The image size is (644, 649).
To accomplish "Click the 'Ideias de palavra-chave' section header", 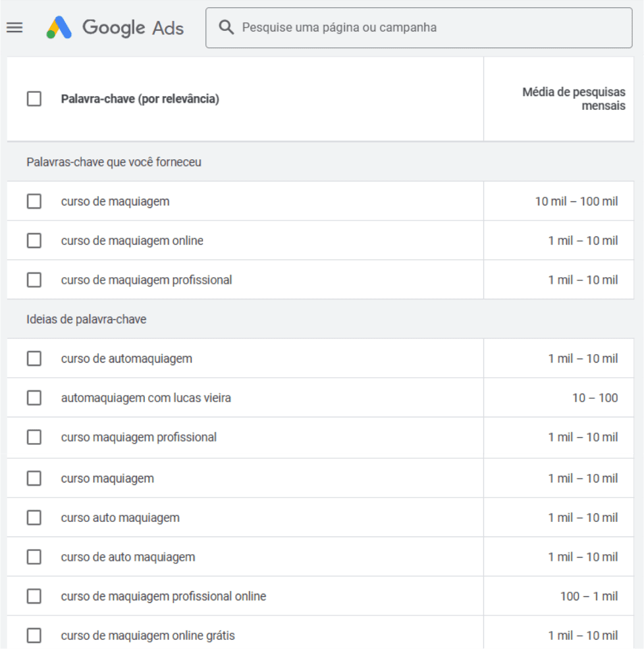I will tap(86, 319).
